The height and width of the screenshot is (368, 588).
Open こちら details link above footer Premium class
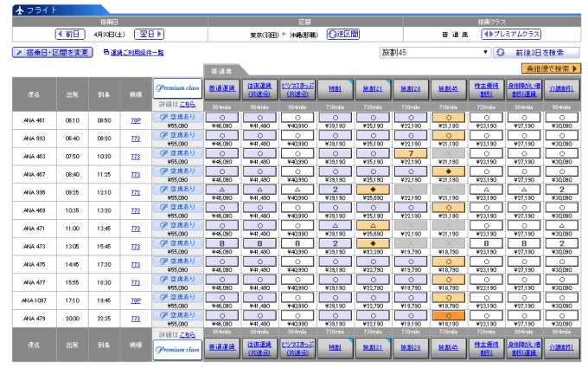[187, 334]
